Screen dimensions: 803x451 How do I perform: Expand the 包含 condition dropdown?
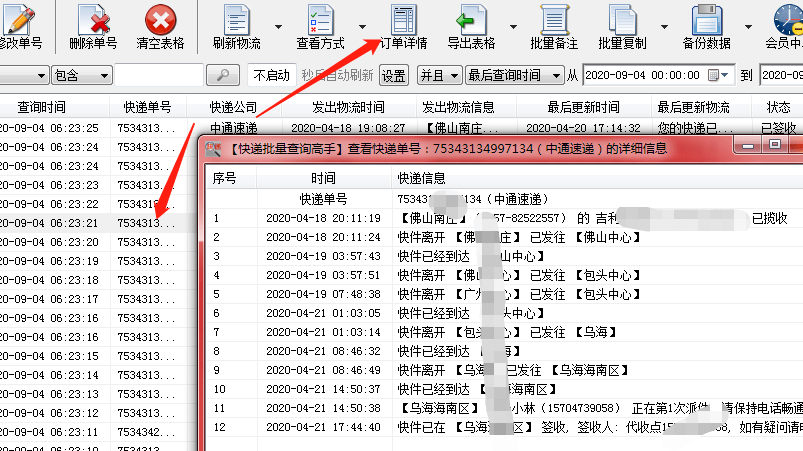click(x=81, y=75)
